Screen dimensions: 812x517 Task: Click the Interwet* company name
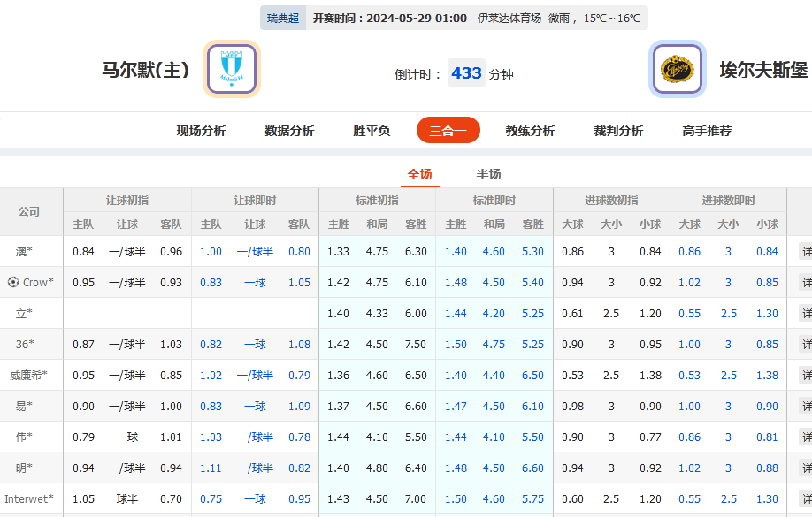click(x=29, y=499)
